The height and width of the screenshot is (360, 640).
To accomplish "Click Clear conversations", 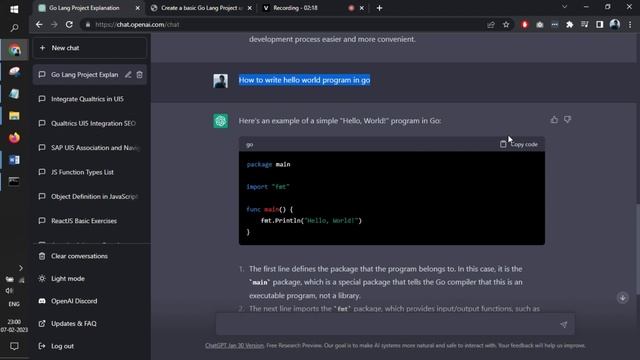I will [x=89, y=256].
